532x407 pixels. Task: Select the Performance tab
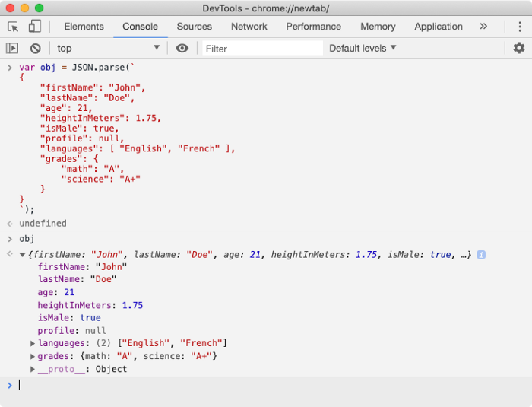(x=314, y=27)
